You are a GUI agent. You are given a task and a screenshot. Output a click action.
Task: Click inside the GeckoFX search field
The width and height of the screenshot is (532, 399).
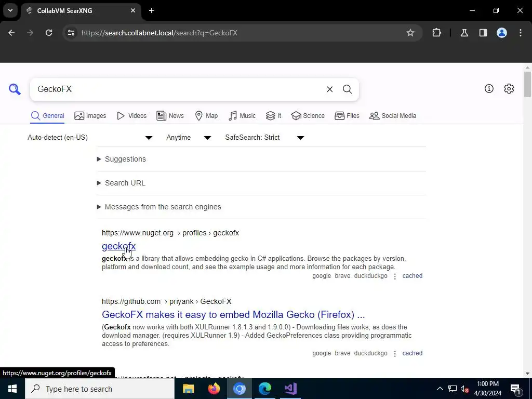[177, 89]
